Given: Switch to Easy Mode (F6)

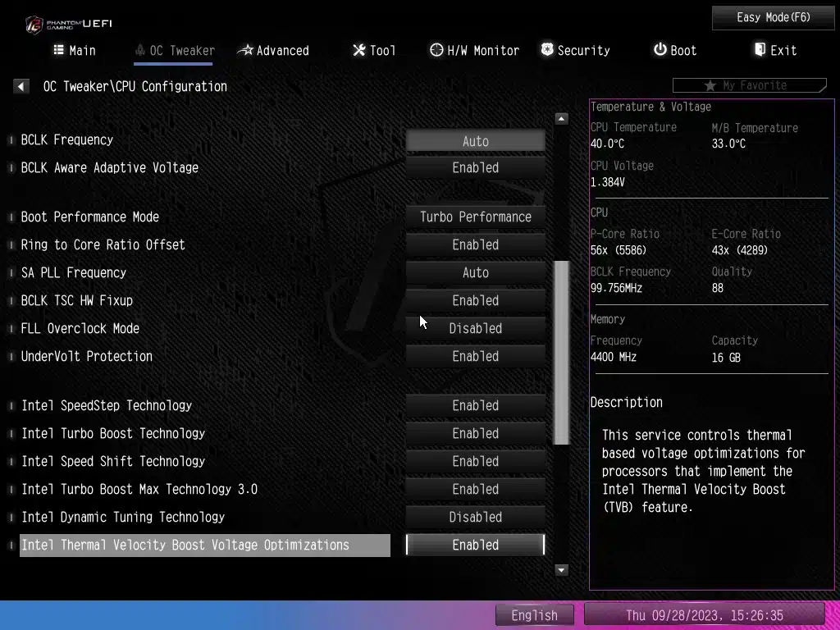Looking at the screenshot, I should (773, 17).
